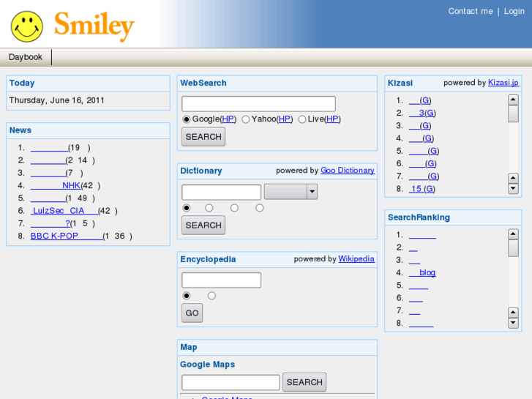Select the first Encyclopedia radio option
The width and height of the screenshot is (532, 399).
tap(187, 296)
